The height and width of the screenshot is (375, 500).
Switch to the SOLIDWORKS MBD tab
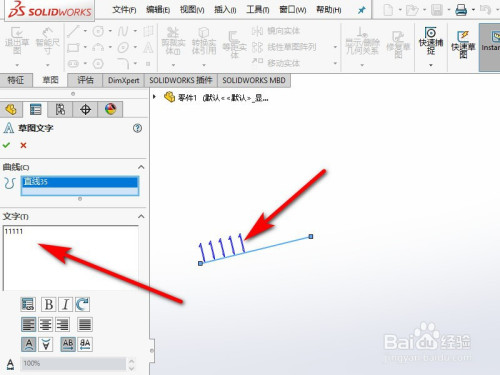(254, 80)
